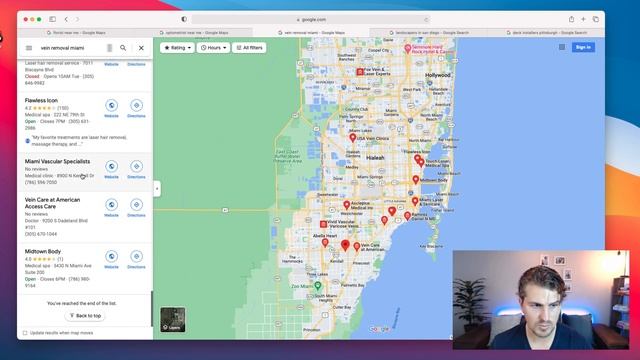Click Website icon for Flawless Icon
The width and height of the screenshot is (640, 360).
tap(111, 105)
